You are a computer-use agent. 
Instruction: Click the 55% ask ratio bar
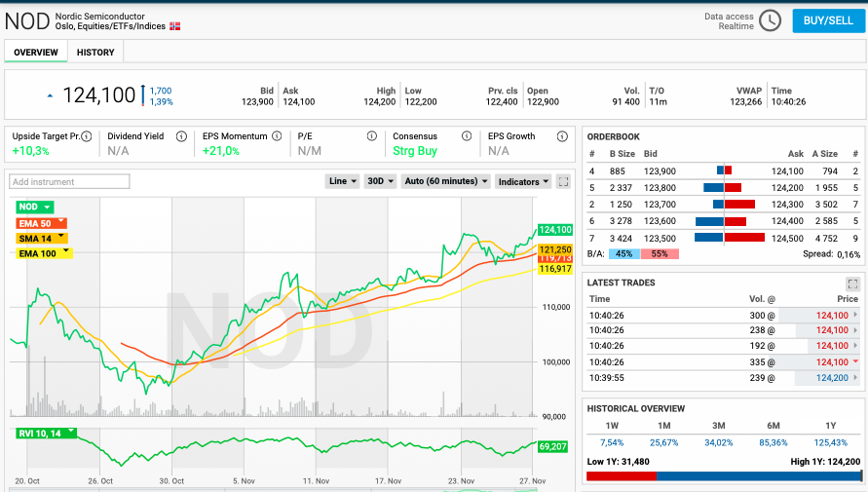[660, 254]
